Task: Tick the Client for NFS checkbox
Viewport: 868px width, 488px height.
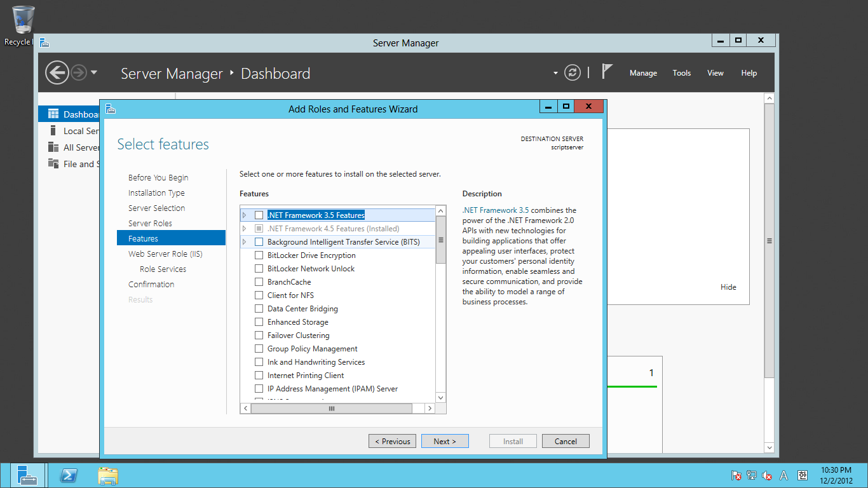Action: pos(259,295)
